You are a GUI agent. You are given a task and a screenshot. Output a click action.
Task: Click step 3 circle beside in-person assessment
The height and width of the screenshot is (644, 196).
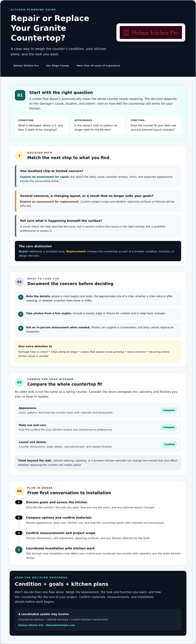click(x=21, y=328)
